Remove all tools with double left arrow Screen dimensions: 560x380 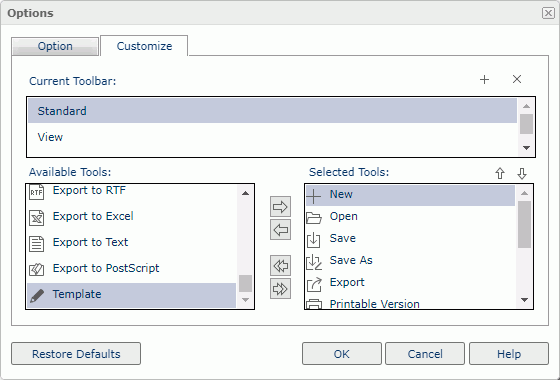pos(280,266)
